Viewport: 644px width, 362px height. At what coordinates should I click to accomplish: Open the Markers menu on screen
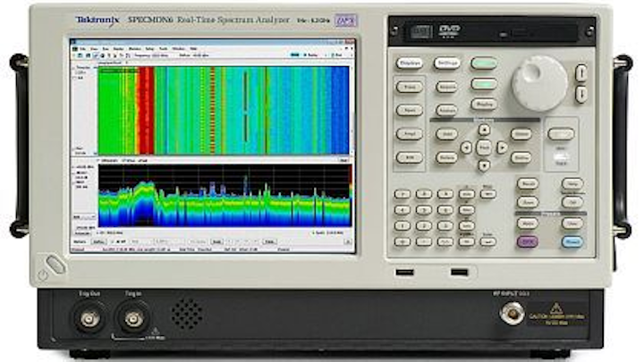point(135,49)
